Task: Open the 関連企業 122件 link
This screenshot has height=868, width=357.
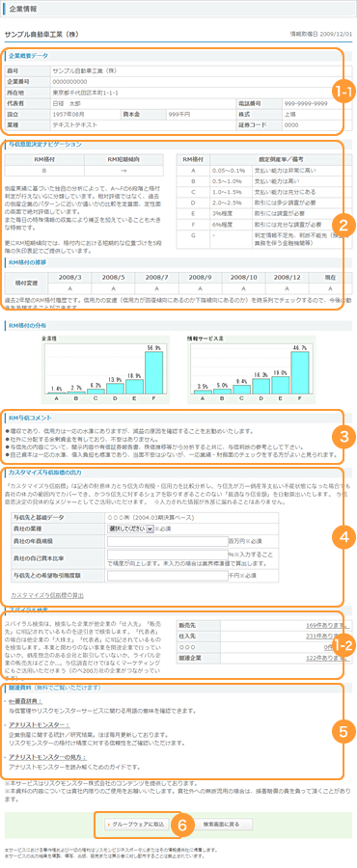Action: (x=329, y=659)
